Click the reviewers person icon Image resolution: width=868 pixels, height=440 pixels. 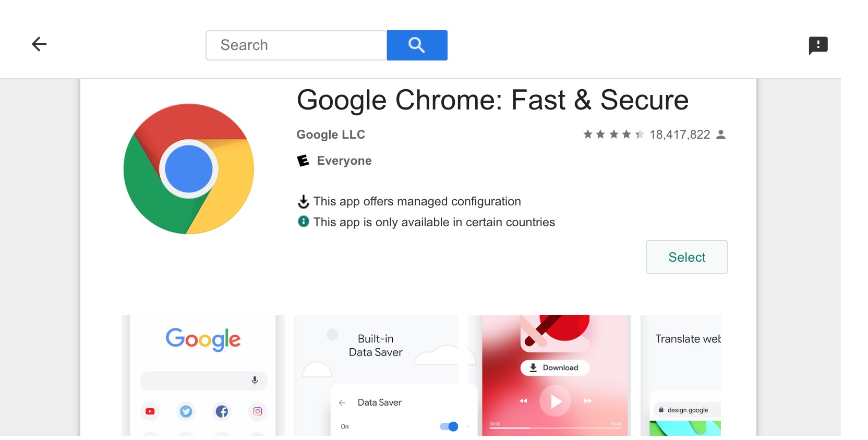tap(721, 135)
